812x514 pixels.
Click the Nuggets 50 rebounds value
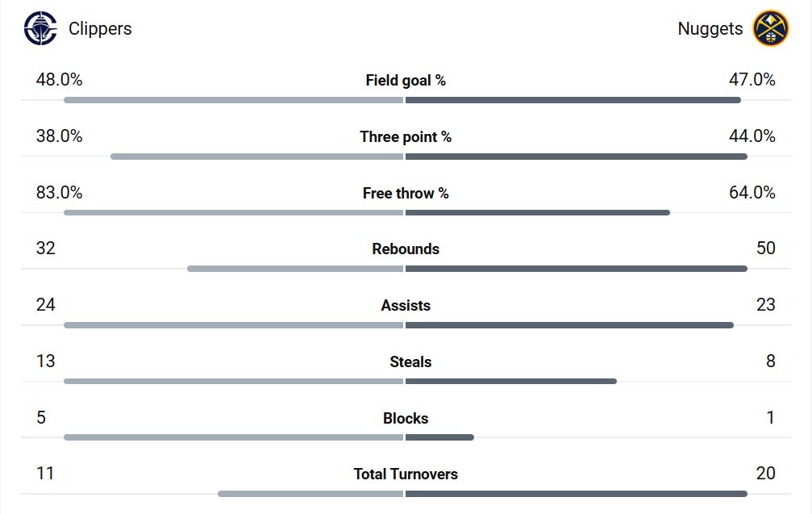(765, 249)
